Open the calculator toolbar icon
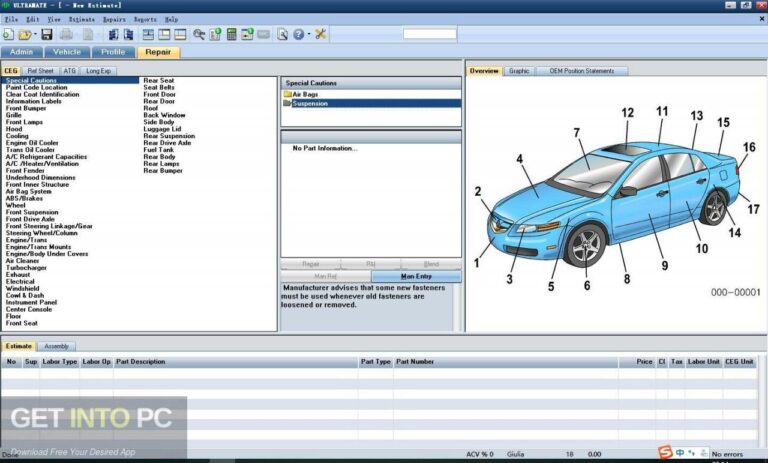Viewport: 768px width, 463px height. [x=232, y=34]
